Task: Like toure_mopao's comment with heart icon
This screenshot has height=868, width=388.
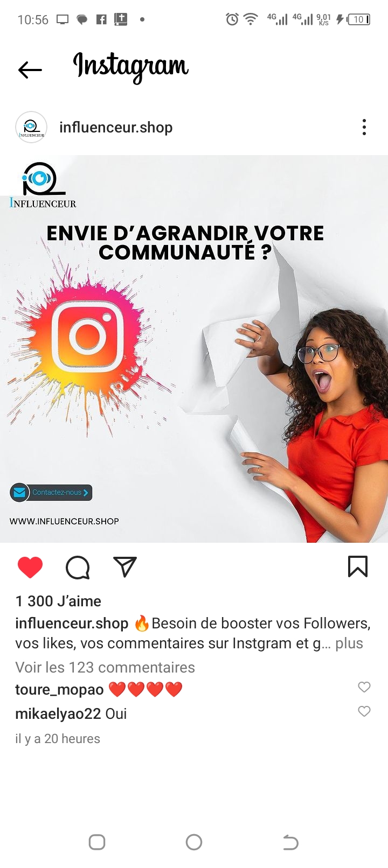Action: [x=364, y=687]
